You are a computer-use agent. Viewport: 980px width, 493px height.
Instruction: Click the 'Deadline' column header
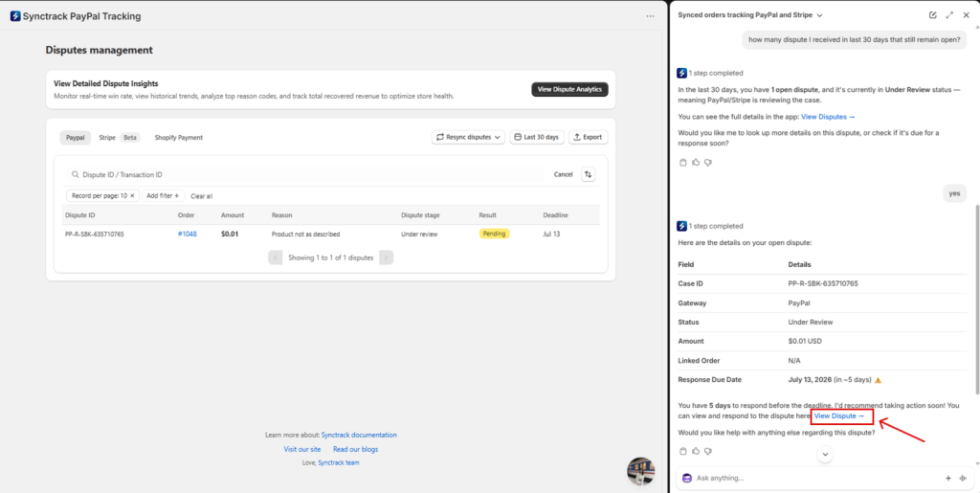(x=556, y=215)
